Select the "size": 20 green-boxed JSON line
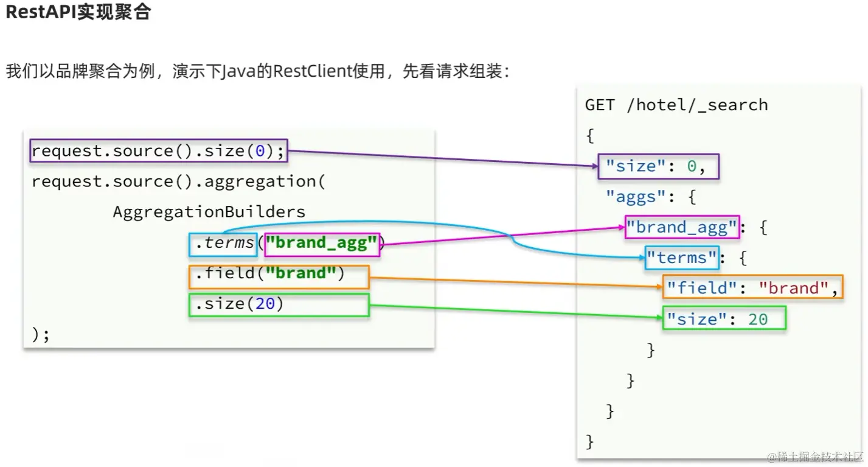 click(724, 318)
